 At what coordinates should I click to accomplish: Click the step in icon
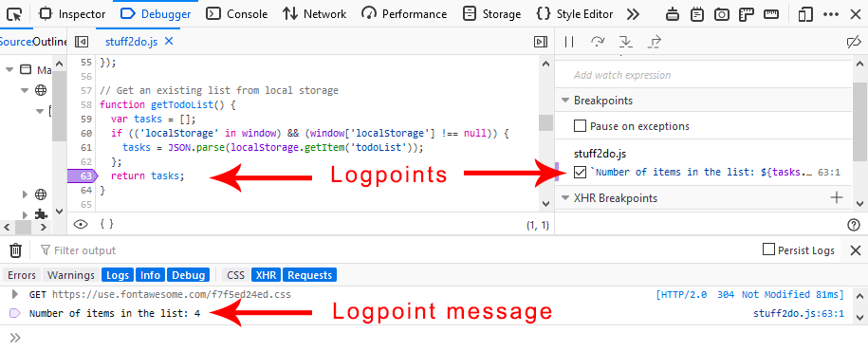click(x=626, y=42)
